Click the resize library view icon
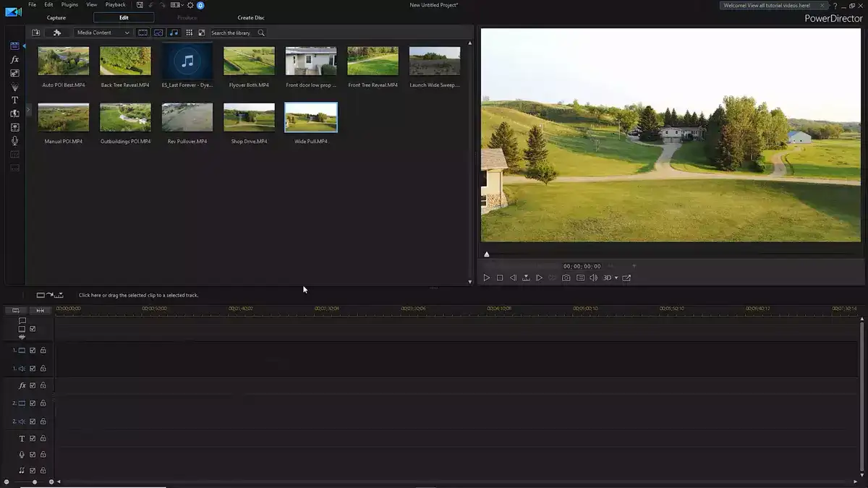 click(x=202, y=33)
